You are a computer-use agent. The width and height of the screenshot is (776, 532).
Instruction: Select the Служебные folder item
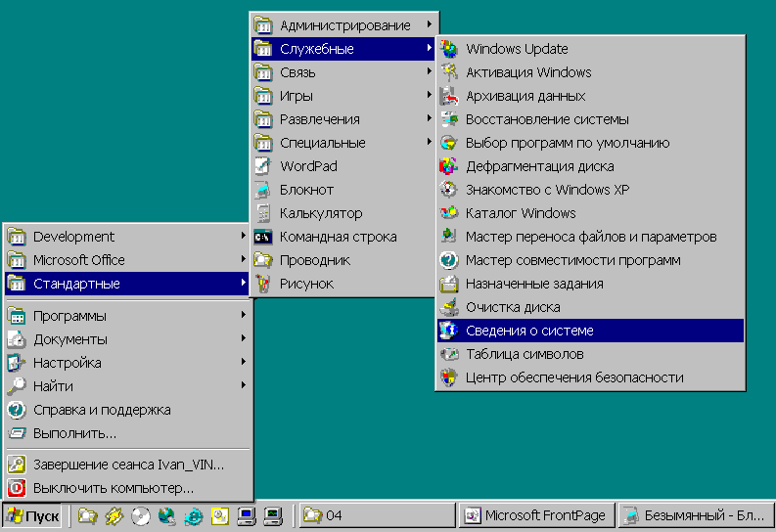click(x=342, y=49)
